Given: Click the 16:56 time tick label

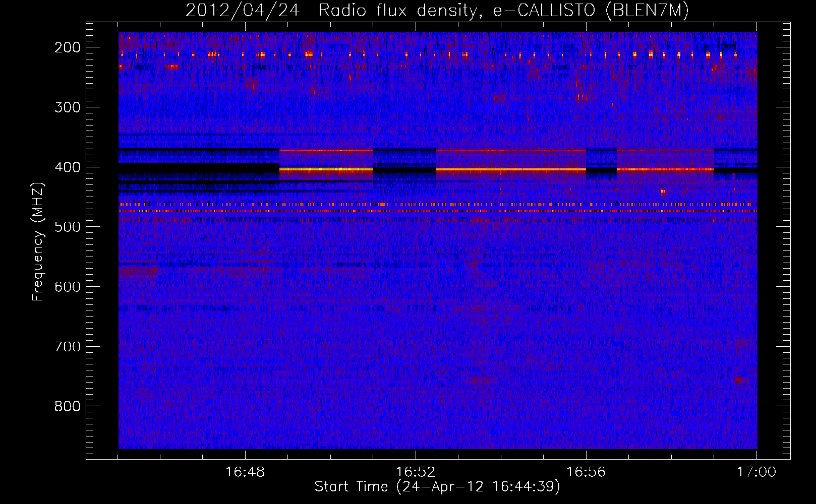Looking at the screenshot, I should point(586,472).
